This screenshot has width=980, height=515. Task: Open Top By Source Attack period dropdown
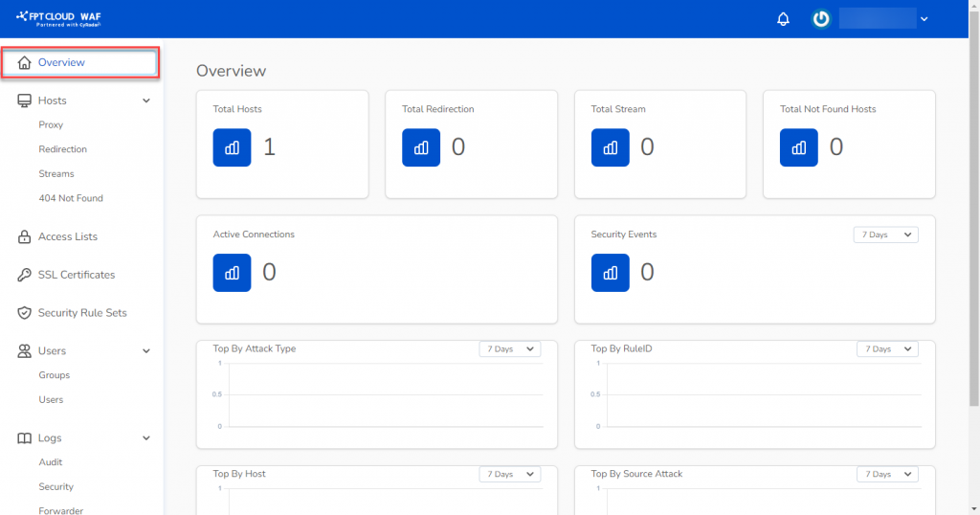[885, 474]
